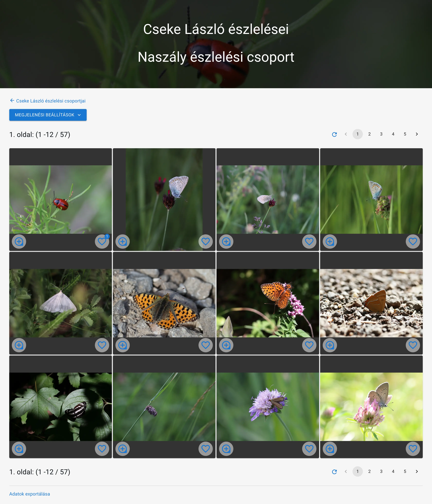Open the blue butterfly on dark flower photo

pyautogui.click(x=164, y=195)
